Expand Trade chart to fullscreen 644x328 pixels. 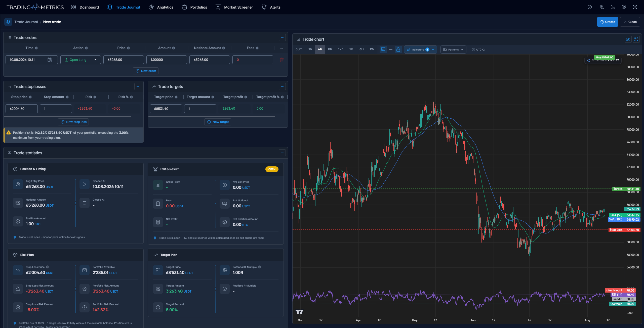(x=636, y=39)
